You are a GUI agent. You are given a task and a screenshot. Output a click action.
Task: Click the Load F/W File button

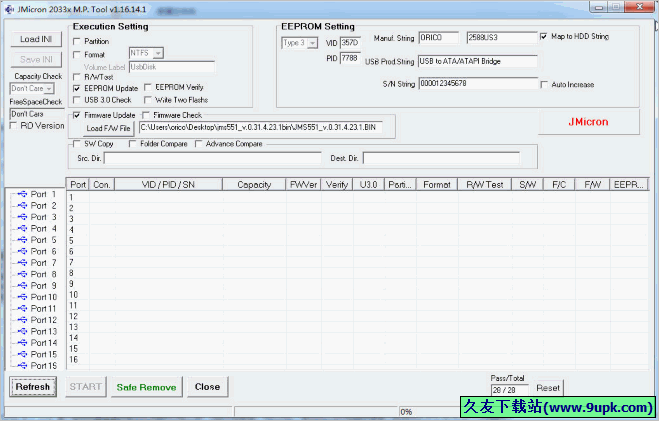coord(108,128)
